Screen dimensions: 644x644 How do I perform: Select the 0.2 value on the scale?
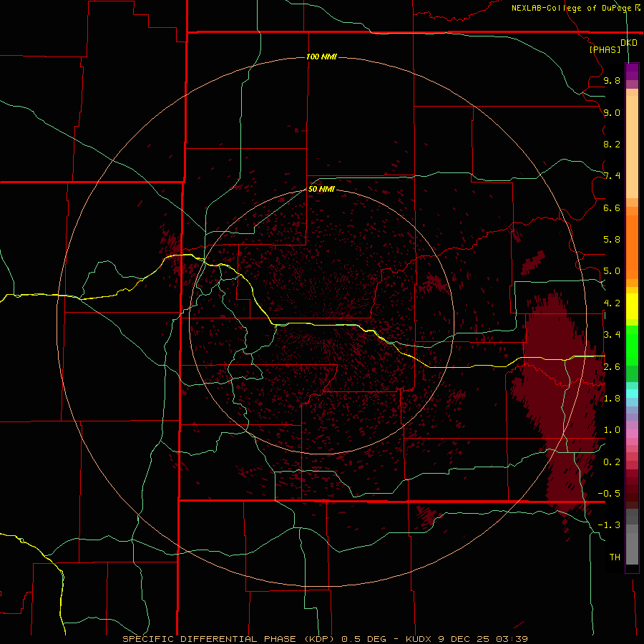click(x=612, y=462)
